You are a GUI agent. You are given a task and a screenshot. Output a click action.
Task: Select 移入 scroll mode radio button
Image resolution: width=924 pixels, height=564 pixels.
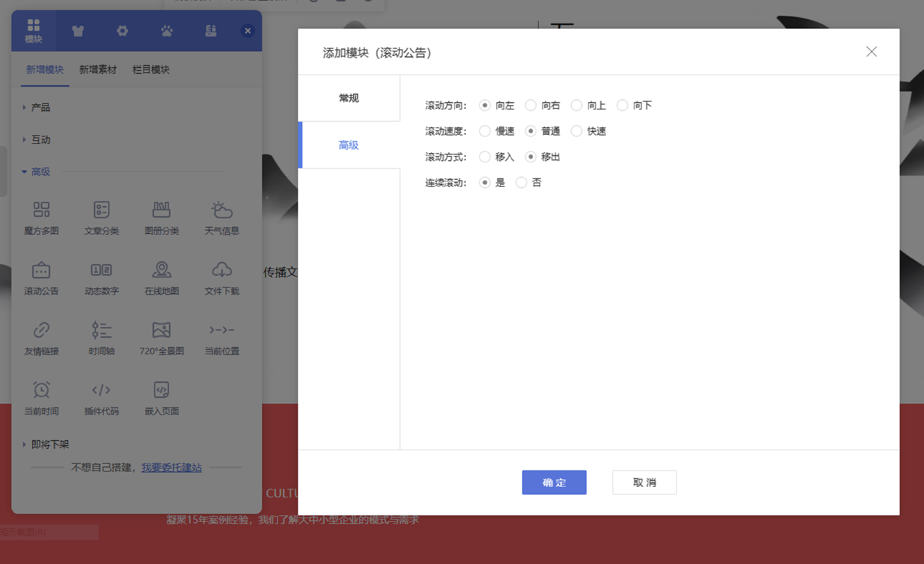point(485,157)
